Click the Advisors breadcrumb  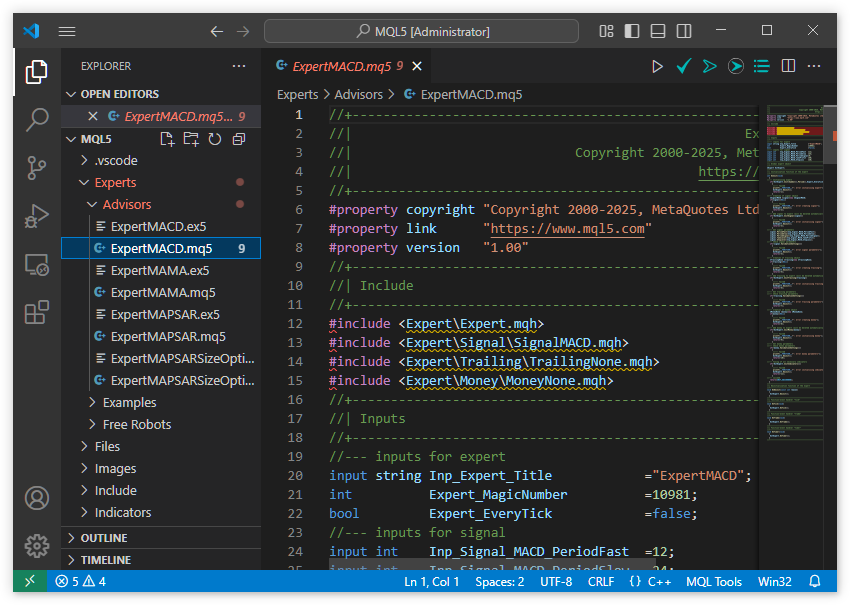[358, 94]
